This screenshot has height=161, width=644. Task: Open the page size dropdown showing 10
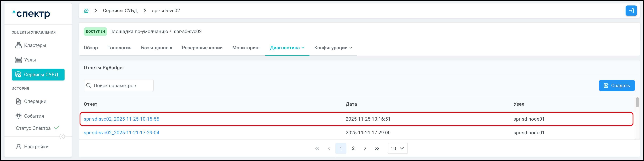pos(398,148)
